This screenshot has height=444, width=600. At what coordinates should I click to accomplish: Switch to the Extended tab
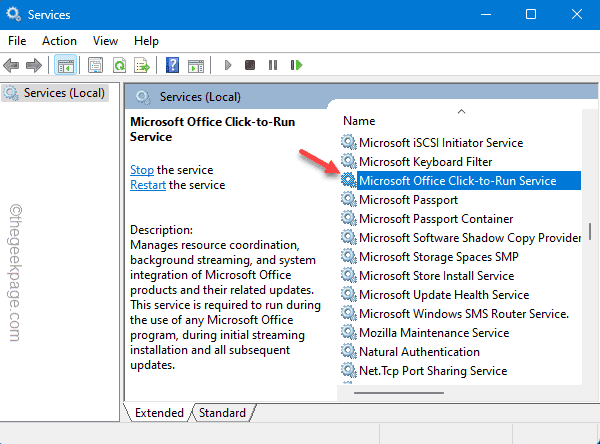[159, 413]
